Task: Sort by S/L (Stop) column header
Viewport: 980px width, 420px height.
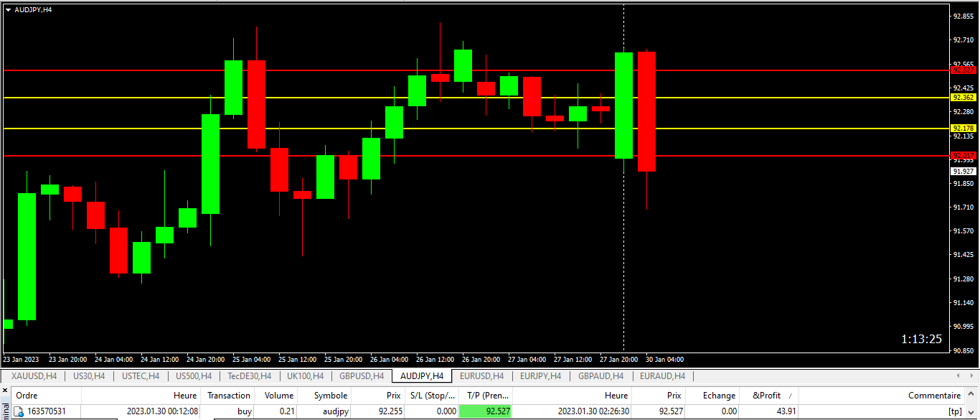Action: point(432,396)
